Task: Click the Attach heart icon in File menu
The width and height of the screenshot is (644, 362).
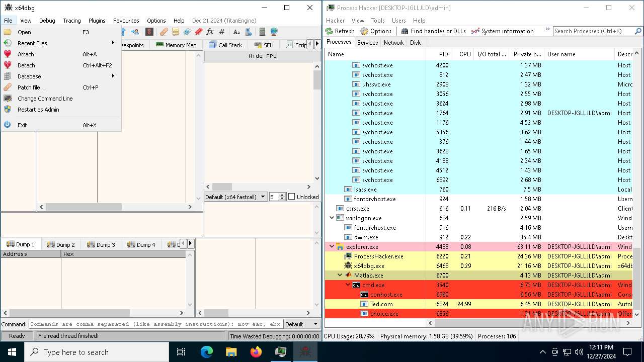Action: click(8, 54)
